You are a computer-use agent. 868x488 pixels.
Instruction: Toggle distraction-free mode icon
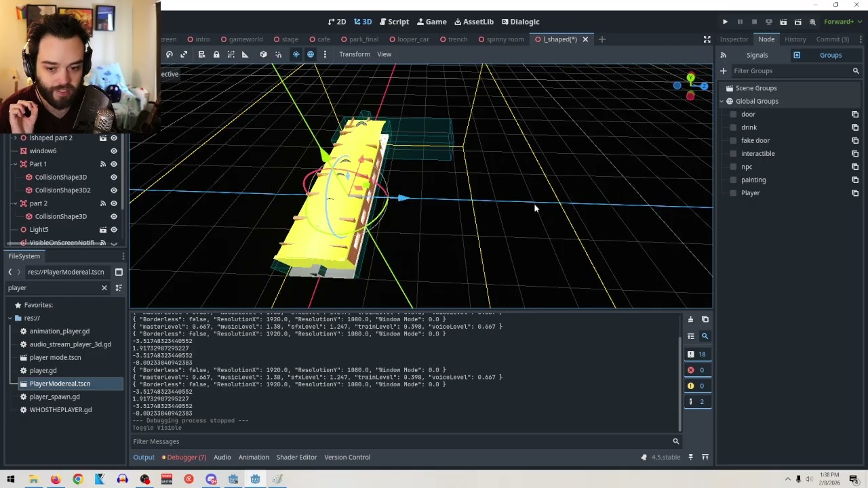(707, 39)
